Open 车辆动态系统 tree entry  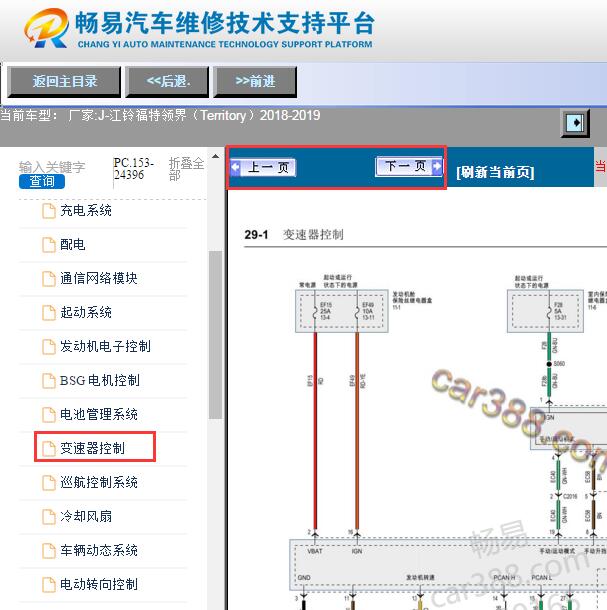tap(98, 550)
